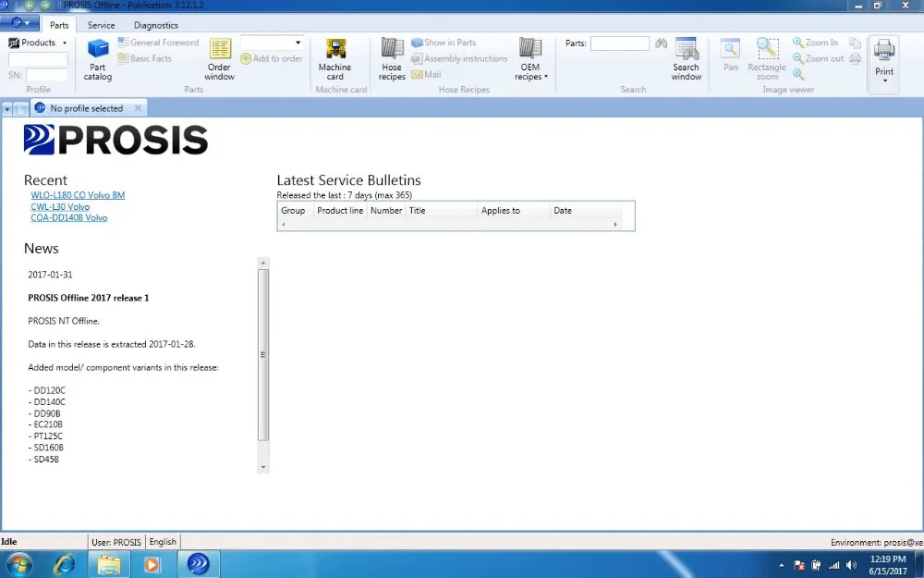Open Windows Media Player from the taskbar
Screen dimensions: 924x578
click(x=152, y=564)
